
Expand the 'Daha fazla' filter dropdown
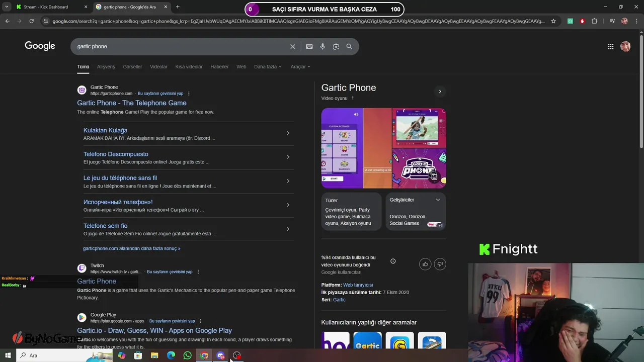tap(268, 67)
